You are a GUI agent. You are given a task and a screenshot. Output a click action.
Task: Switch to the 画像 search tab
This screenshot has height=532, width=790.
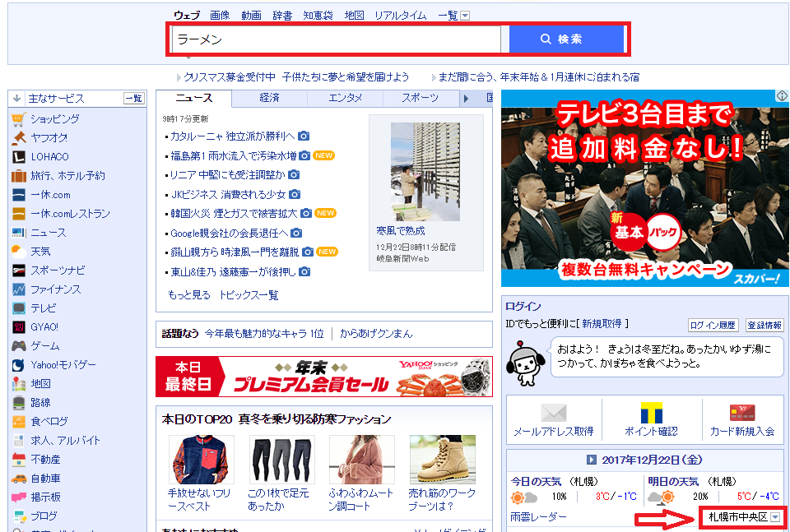pyautogui.click(x=220, y=16)
